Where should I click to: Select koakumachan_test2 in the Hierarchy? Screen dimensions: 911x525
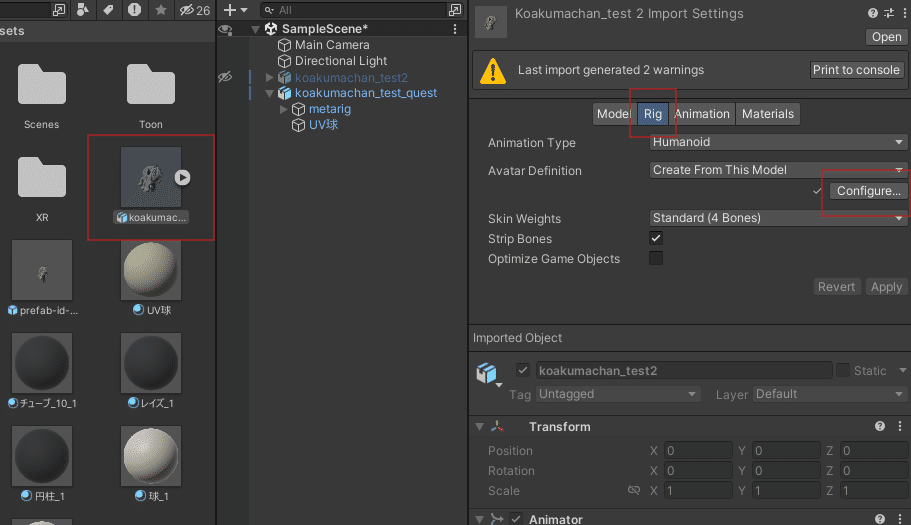351,77
